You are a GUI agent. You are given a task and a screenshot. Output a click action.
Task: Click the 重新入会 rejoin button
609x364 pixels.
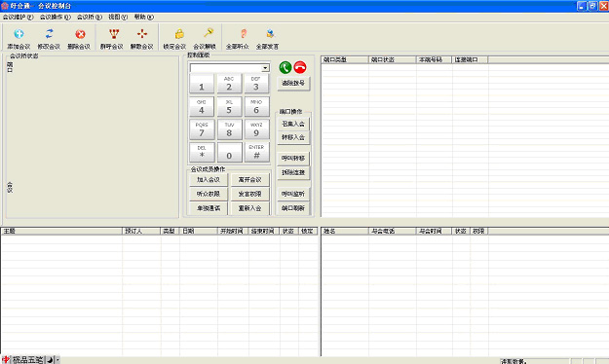pyautogui.click(x=249, y=208)
